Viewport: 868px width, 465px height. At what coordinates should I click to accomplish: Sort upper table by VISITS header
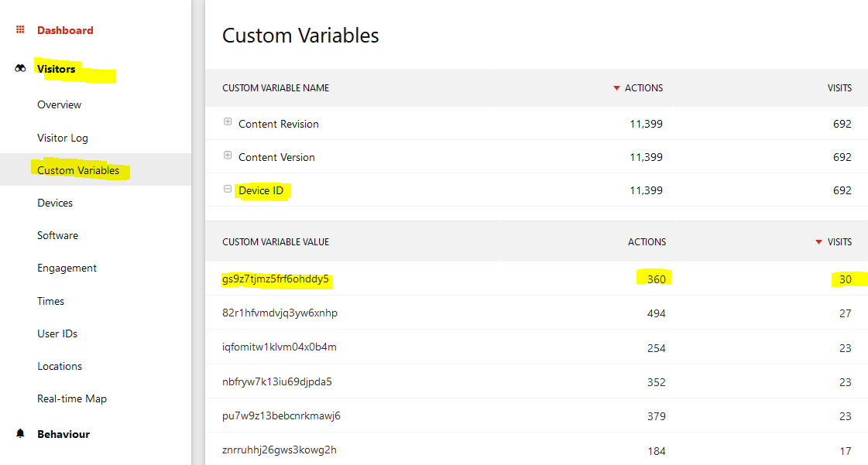[840, 88]
